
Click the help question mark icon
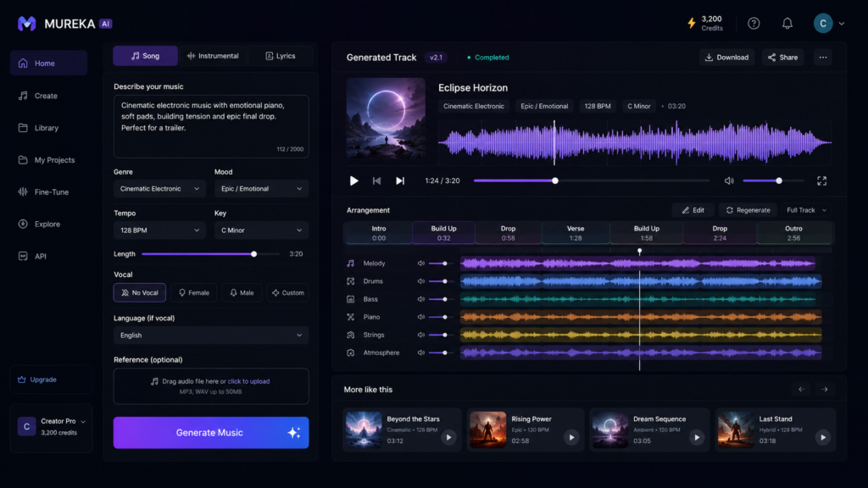point(754,23)
